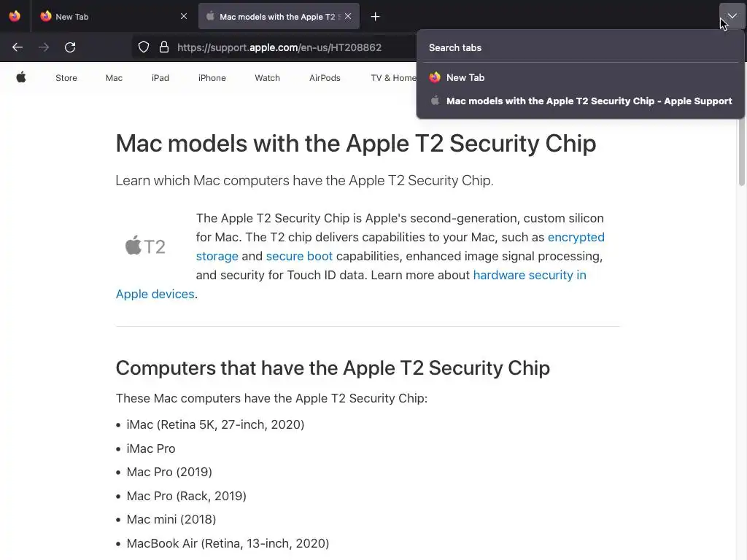Select New Tab in tab list
Image resolution: width=747 pixels, height=560 pixels.
point(465,77)
